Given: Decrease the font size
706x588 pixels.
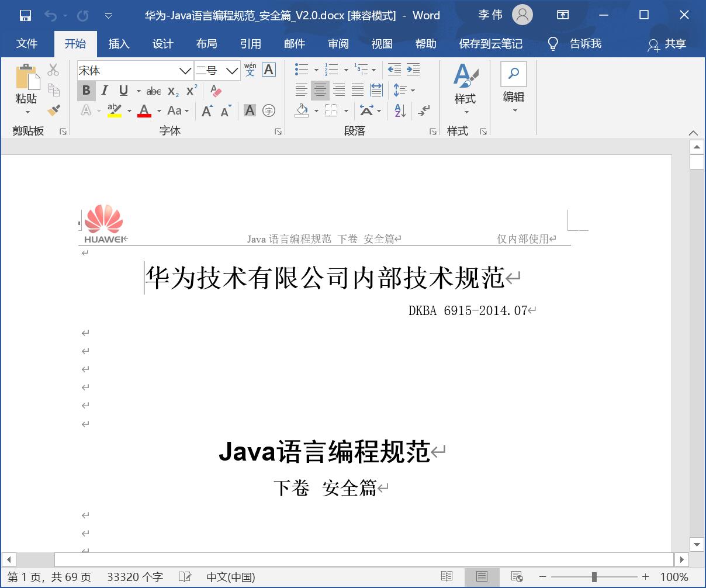Looking at the screenshot, I should 226,110.
